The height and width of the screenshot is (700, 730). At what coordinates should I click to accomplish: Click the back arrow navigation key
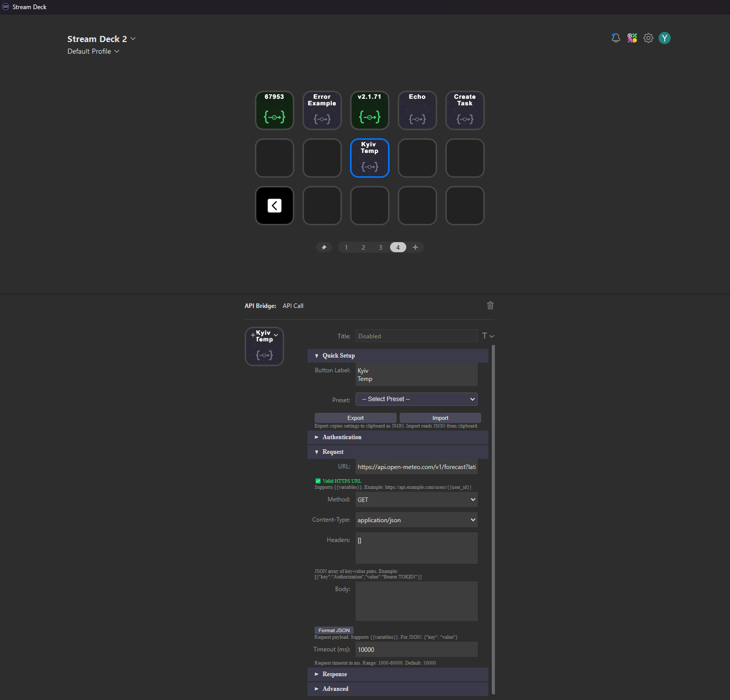click(274, 206)
